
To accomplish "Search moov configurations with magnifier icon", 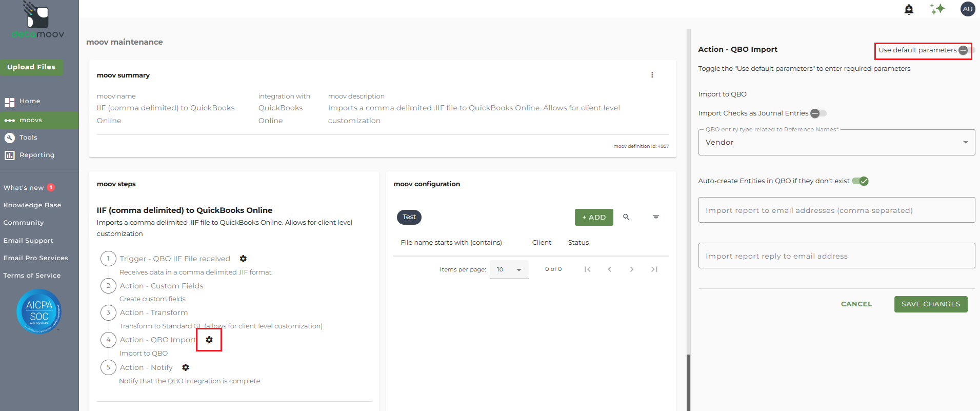I will tap(626, 217).
